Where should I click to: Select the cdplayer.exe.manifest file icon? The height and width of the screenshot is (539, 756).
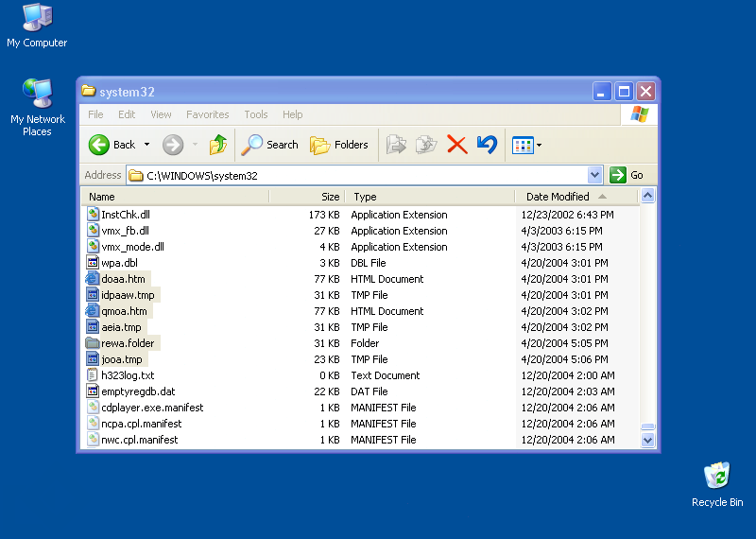coord(93,408)
